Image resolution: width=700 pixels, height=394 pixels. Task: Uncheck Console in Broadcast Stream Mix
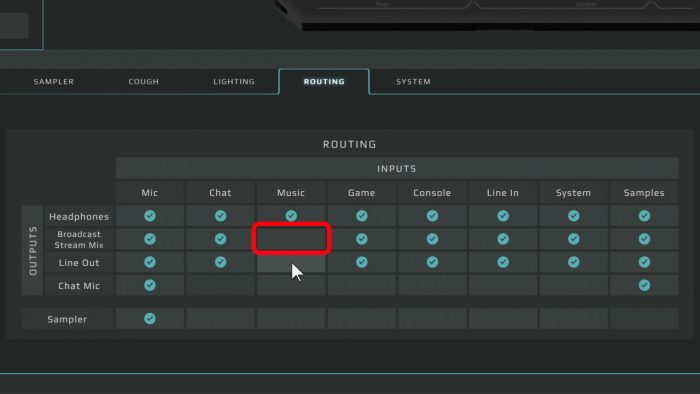432,239
